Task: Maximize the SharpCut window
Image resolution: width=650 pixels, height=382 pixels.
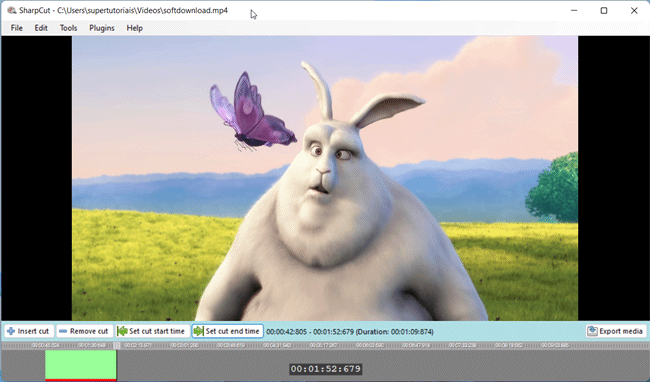Action: [x=604, y=10]
